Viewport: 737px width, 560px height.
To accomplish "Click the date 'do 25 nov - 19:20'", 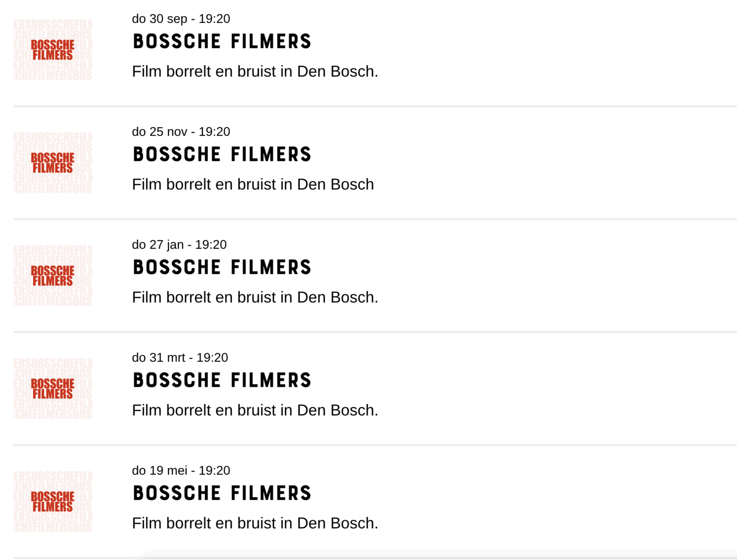I will click(x=181, y=132).
